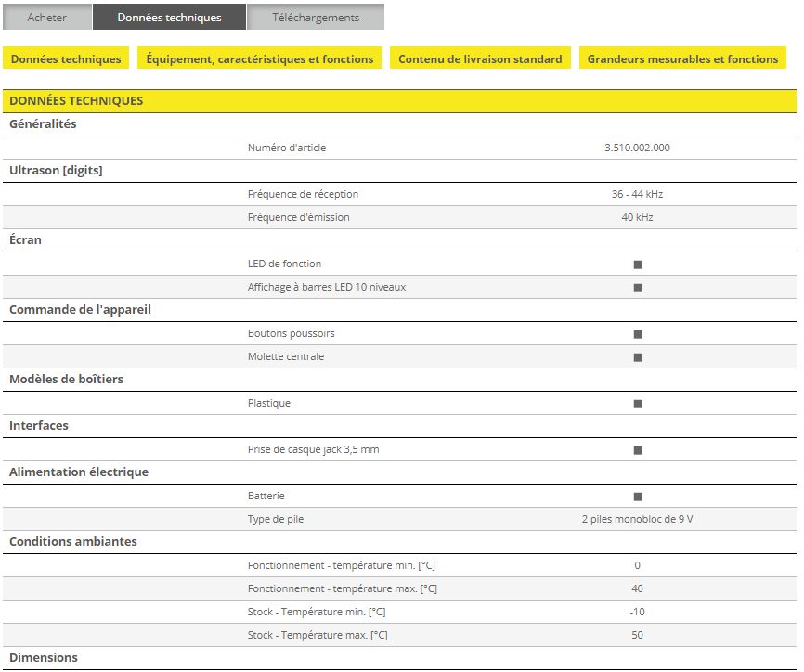804x672 pixels.
Task: Click the Conditions ambiantes section heading
Action: [72, 541]
